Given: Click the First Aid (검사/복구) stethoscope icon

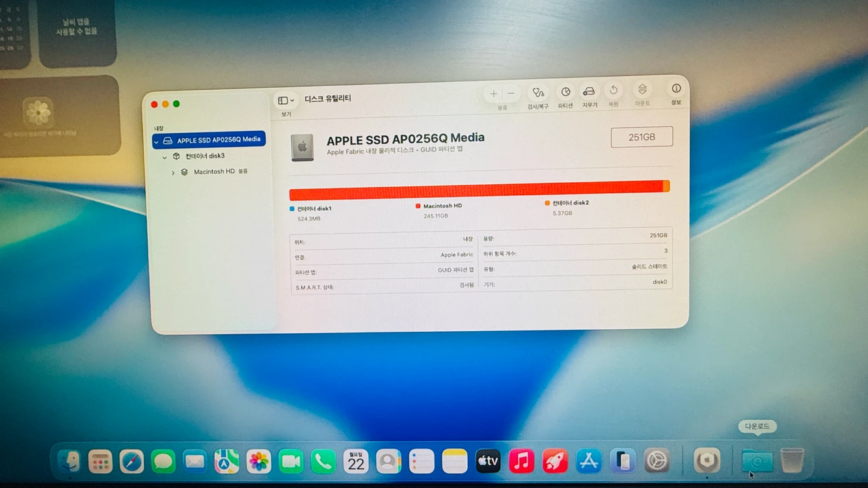Looking at the screenshot, I should pos(538,92).
